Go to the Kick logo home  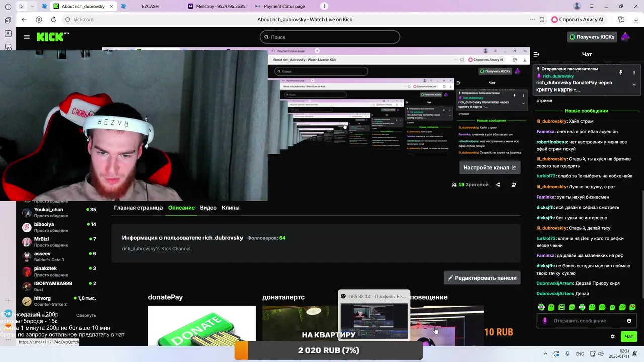(52, 37)
